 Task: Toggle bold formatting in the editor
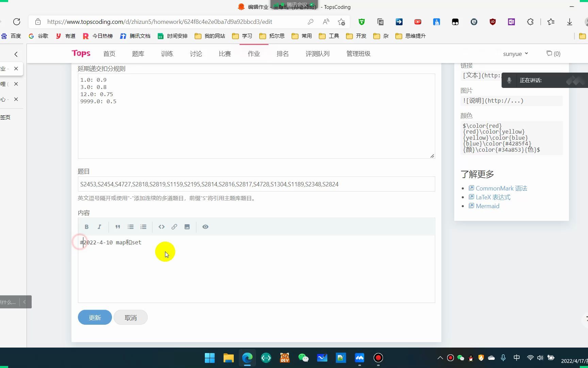point(87,227)
